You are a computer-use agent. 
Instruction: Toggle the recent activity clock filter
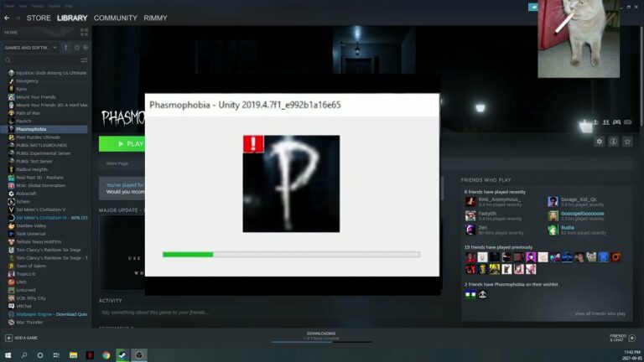pos(77,48)
